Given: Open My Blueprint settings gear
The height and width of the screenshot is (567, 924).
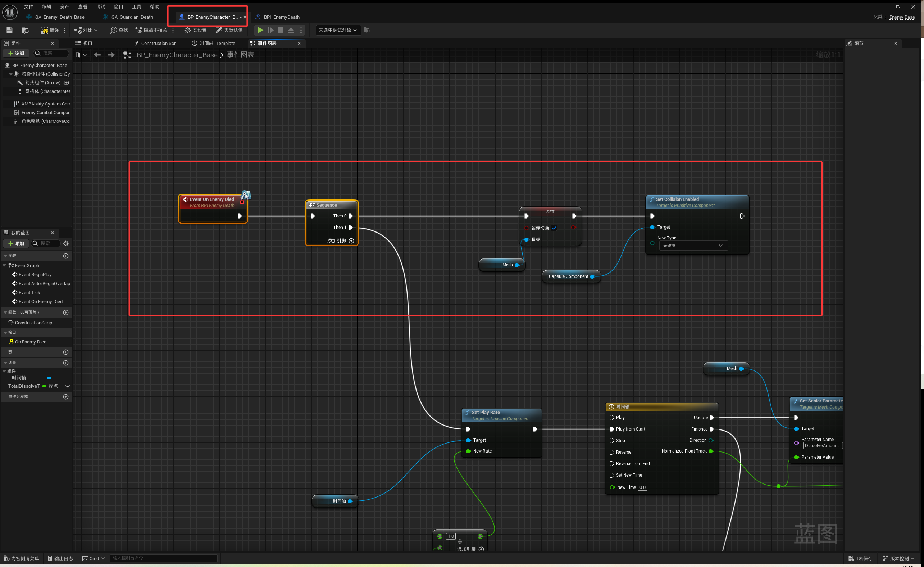Looking at the screenshot, I should [66, 243].
